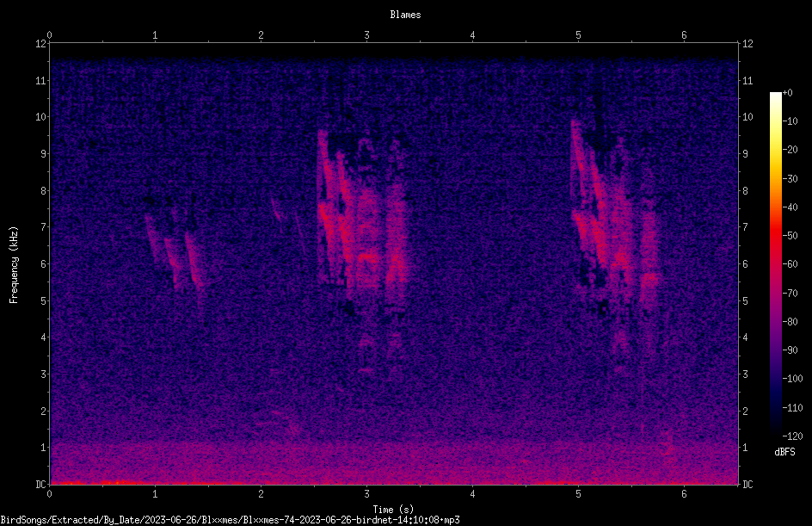Image resolution: width=812 pixels, height=526 pixels.
Task: Click the "8" tick on the right frequency axis
Action: (x=746, y=191)
